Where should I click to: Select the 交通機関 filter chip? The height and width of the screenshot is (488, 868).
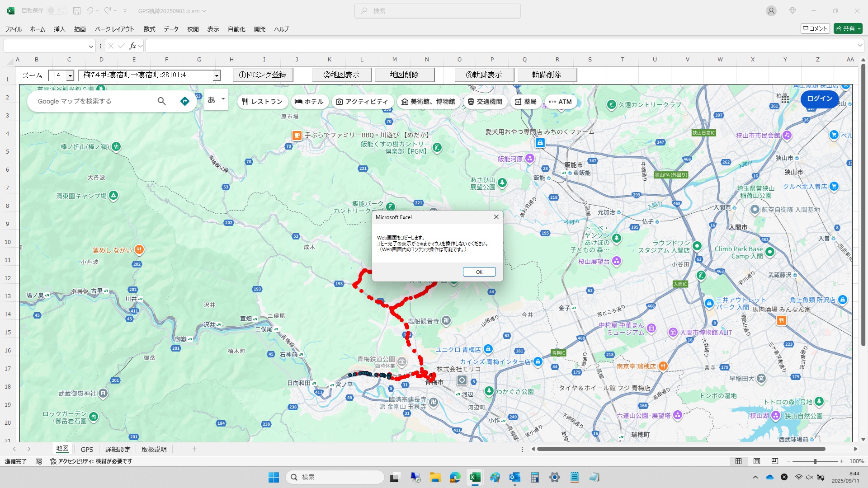[x=485, y=102]
